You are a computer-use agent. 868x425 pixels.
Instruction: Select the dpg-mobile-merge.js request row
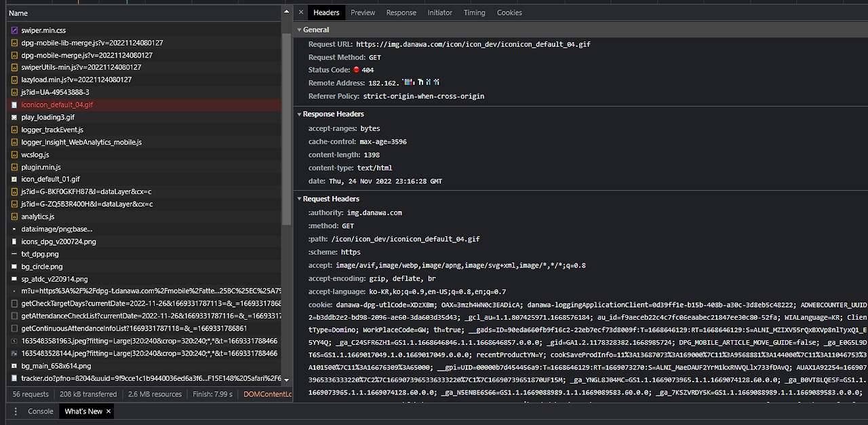[x=143, y=55]
